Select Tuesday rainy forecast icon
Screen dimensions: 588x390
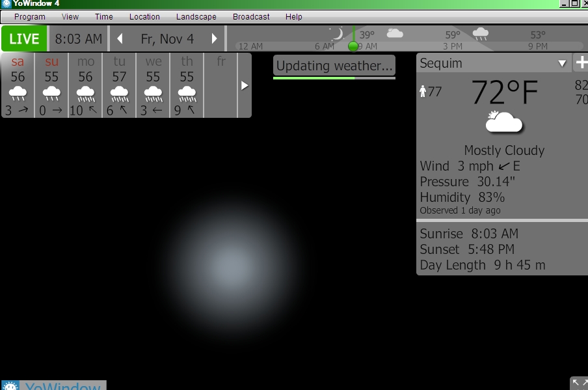tap(119, 94)
